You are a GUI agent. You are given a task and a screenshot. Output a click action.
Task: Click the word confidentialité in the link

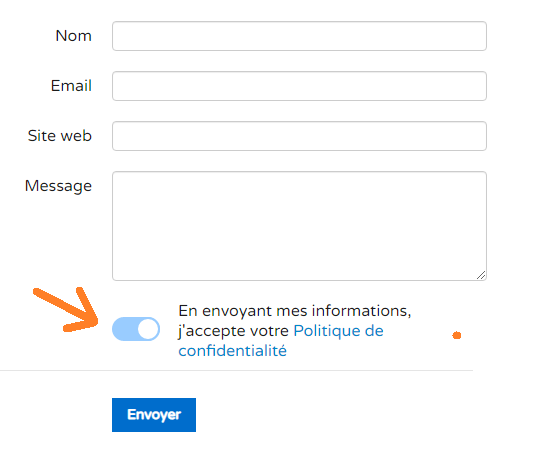[x=233, y=351]
